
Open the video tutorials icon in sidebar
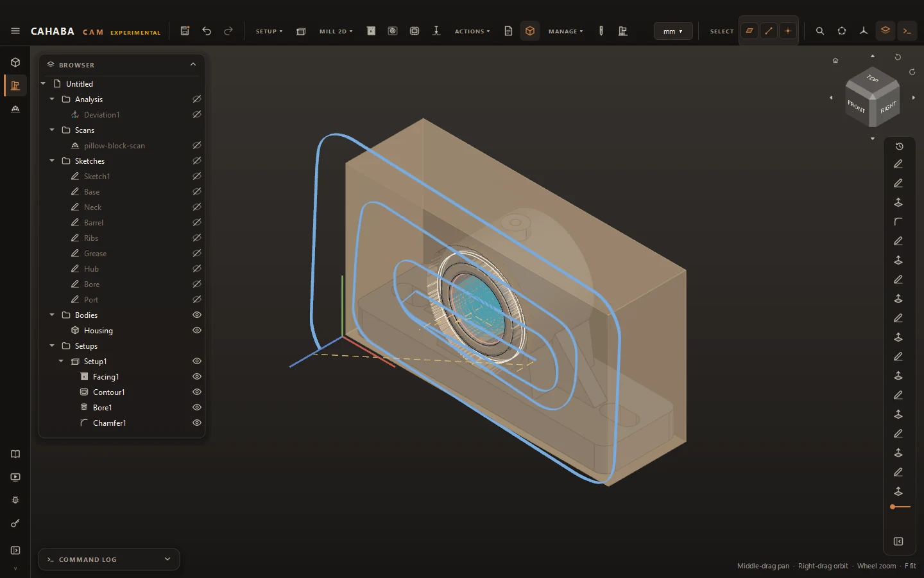pos(15,477)
